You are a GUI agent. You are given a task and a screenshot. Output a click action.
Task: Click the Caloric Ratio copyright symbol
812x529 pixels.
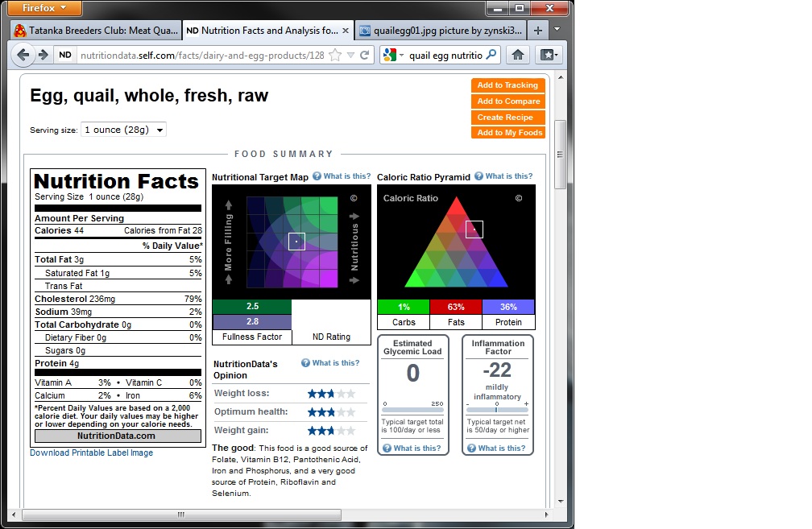coord(519,198)
